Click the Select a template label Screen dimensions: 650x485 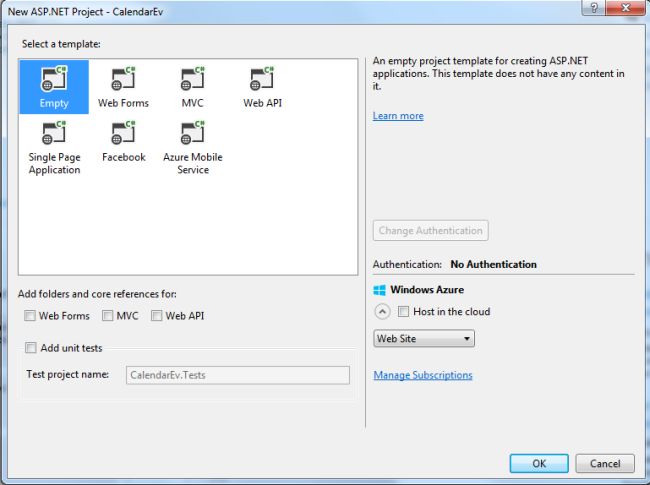coord(61,44)
